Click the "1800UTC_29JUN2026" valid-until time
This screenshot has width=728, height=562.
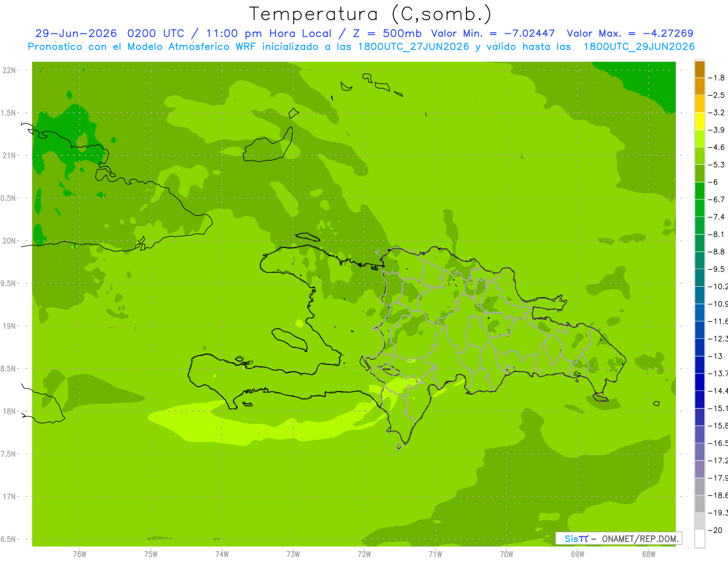click(x=639, y=47)
